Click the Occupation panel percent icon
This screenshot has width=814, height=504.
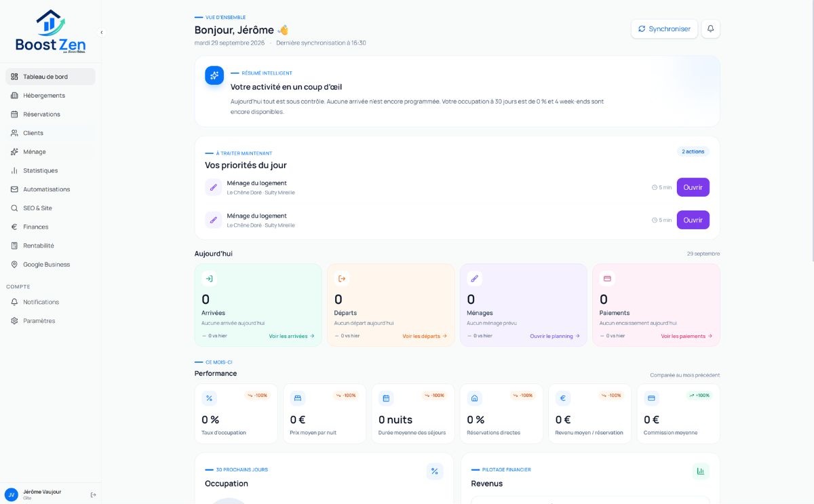(435, 471)
